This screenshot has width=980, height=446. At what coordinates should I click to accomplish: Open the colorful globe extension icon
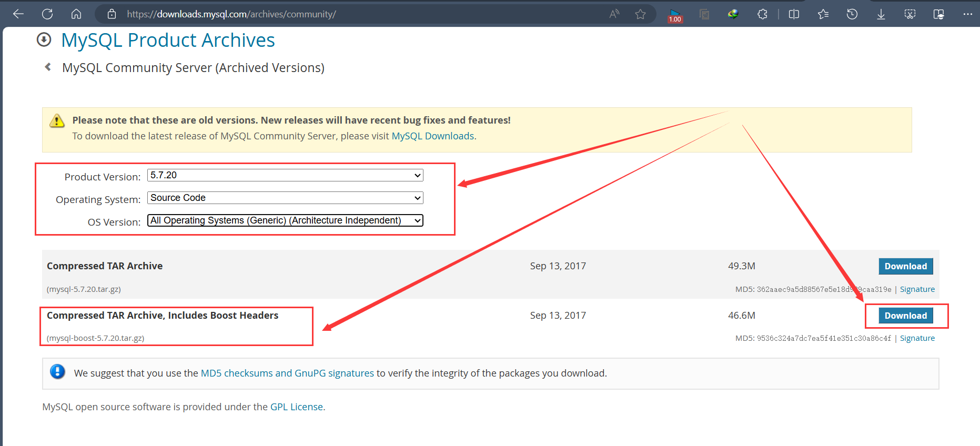pyautogui.click(x=733, y=14)
